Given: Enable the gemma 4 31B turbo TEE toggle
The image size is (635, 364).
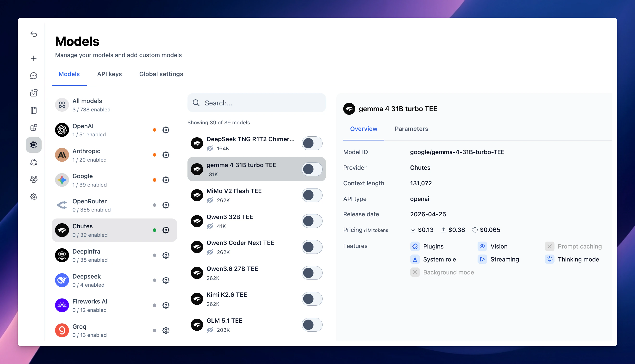Looking at the screenshot, I should tap(312, 169).
